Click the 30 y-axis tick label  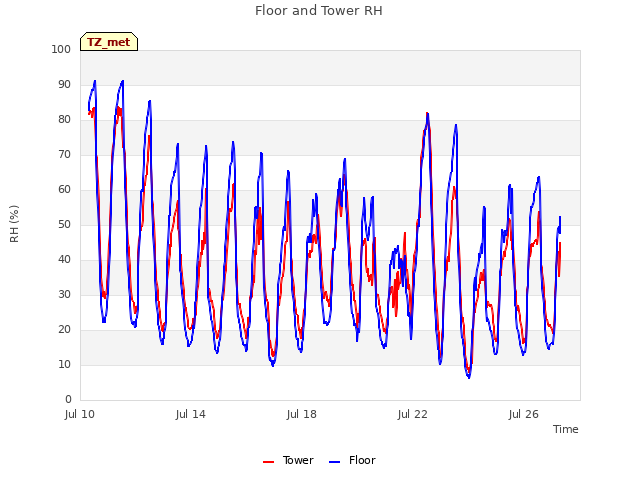(64, 295)
